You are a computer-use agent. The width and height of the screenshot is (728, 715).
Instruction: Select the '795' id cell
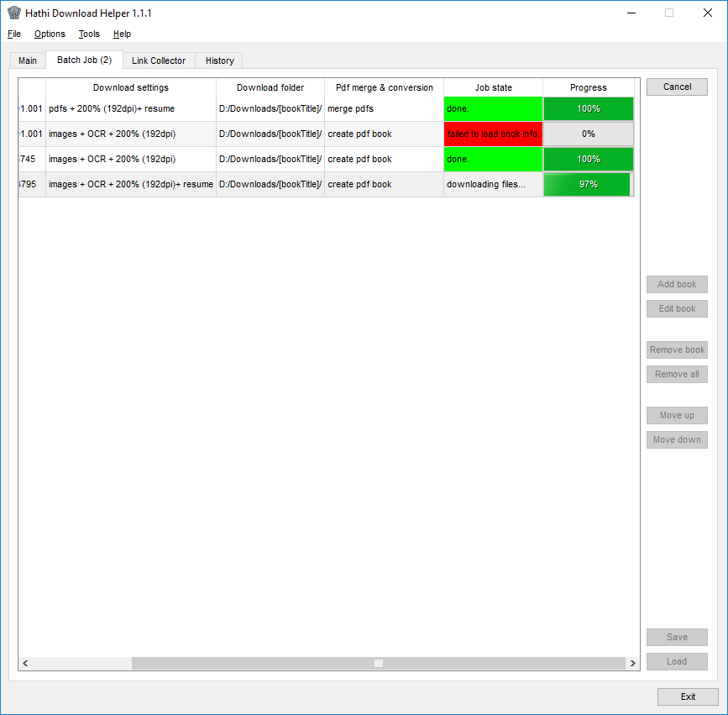point(32,185)
